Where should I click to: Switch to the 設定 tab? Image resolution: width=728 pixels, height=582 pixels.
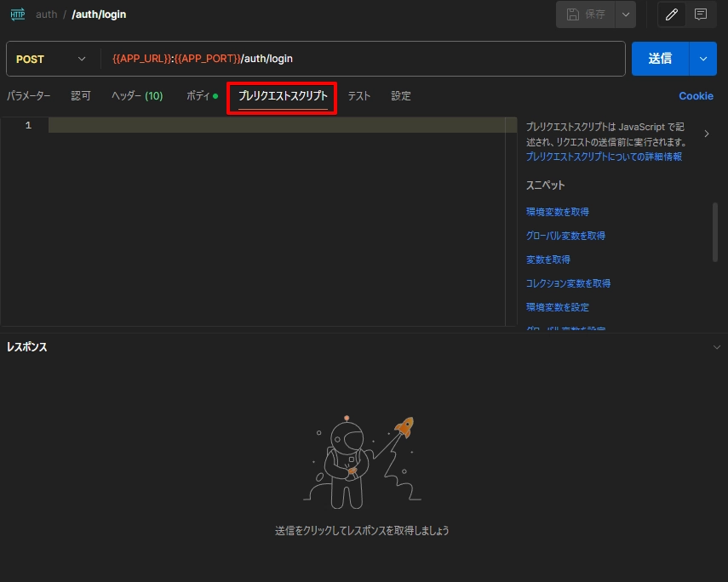pyautogui.click(x=401, y=96)
